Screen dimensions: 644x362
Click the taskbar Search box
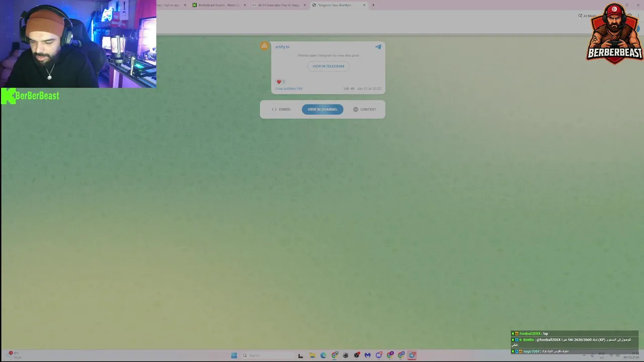[267, 355]
